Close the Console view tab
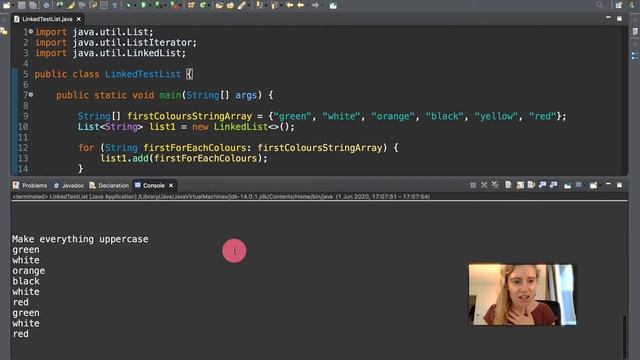This screenshot has height=360, width=640. pyautogui.click(x=171, y=185)
